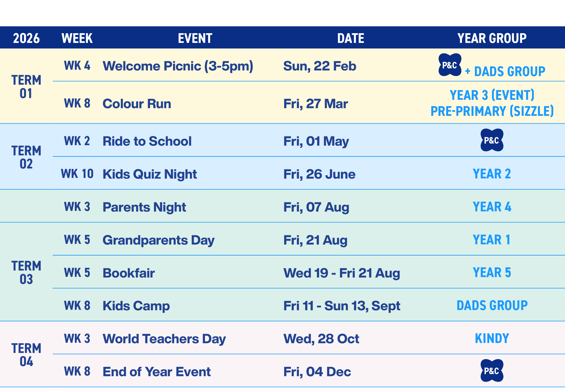Open the Colour Run event
565x392 pixels.
point(137,104)
